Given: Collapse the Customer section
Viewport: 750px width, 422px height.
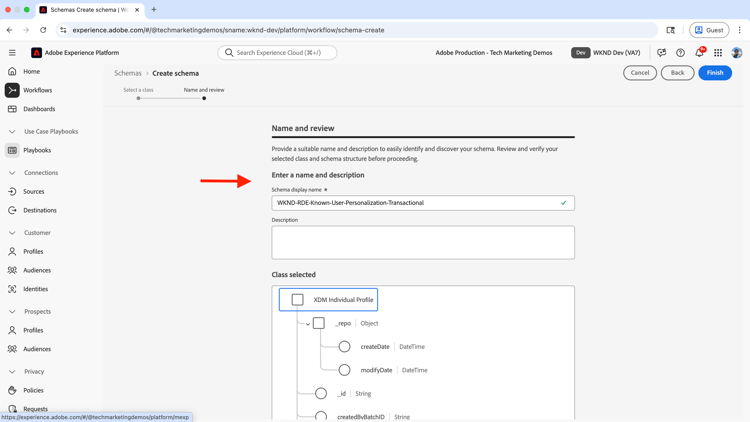Looking at the screenshot, I should click(x=12, y=233).
